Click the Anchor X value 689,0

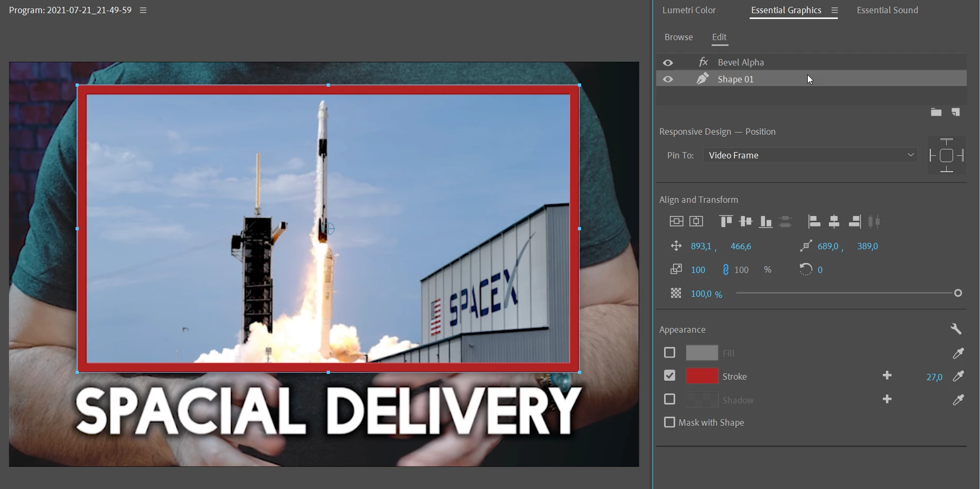point(828,246)
